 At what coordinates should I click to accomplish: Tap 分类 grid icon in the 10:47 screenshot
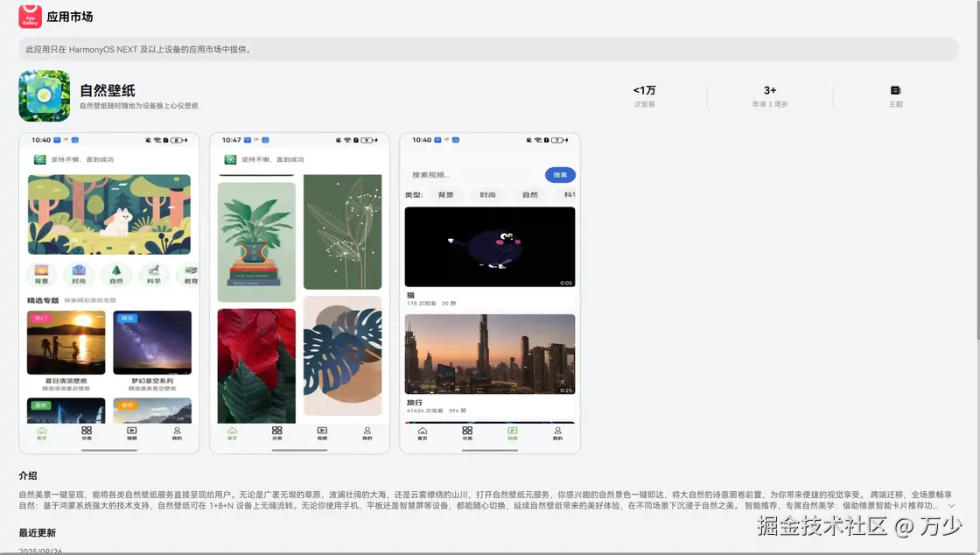click(276, 431)
